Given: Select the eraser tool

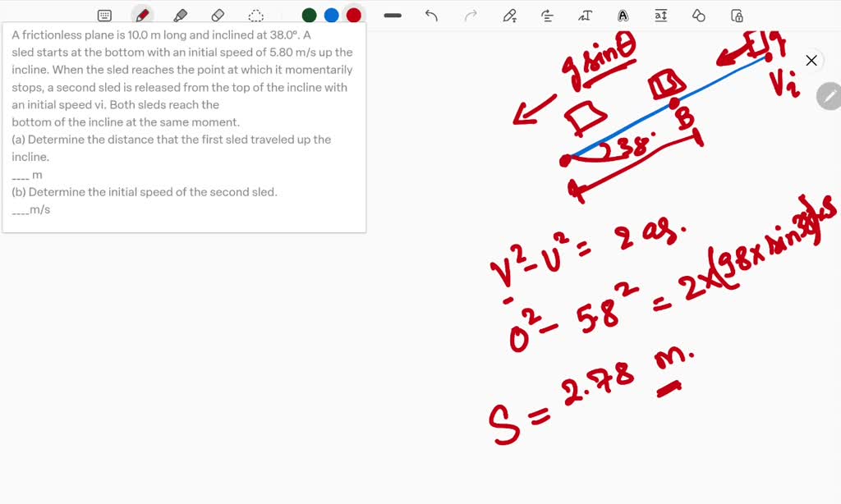Looking at the screenshot, I should (218, 15).
